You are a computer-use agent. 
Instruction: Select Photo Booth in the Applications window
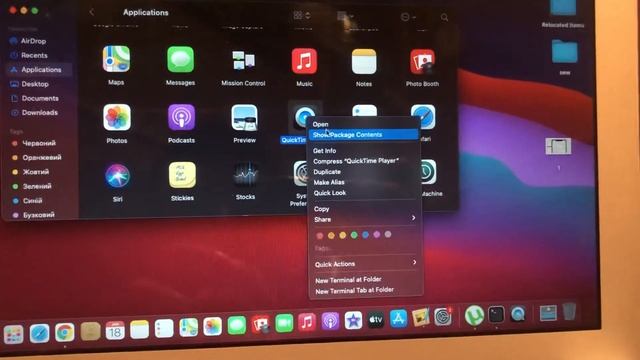coord(422,62)
